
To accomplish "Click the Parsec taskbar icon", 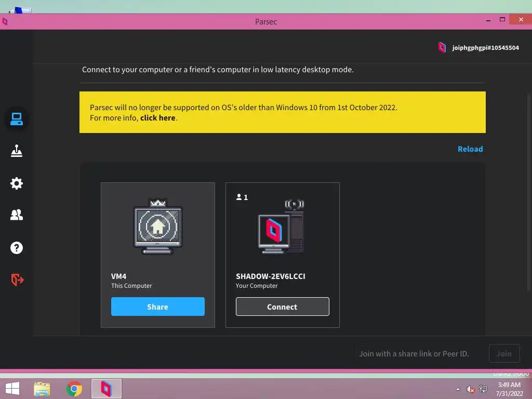I will (106, 389).
